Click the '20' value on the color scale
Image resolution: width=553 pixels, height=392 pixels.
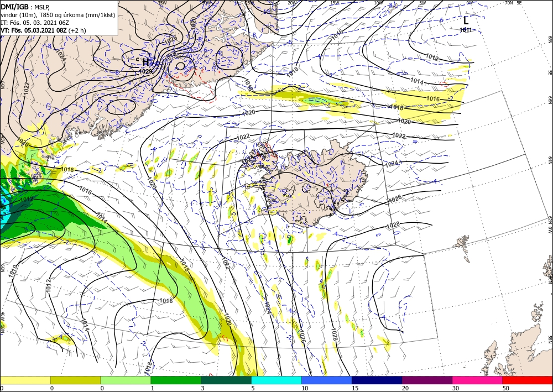tap(405, 388)
